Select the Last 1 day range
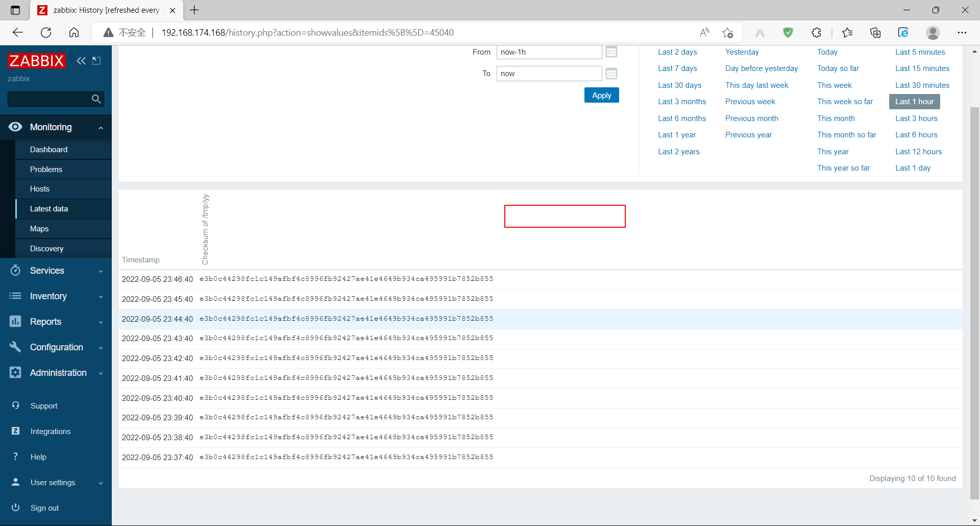The image size is (980, 526). point(913,168)
